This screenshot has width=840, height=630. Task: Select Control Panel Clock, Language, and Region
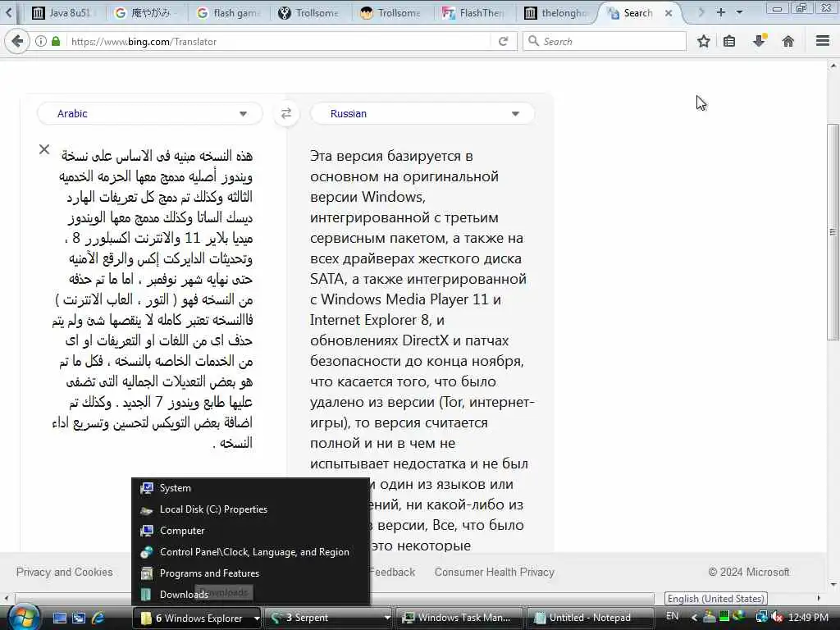tap(251, 552)
